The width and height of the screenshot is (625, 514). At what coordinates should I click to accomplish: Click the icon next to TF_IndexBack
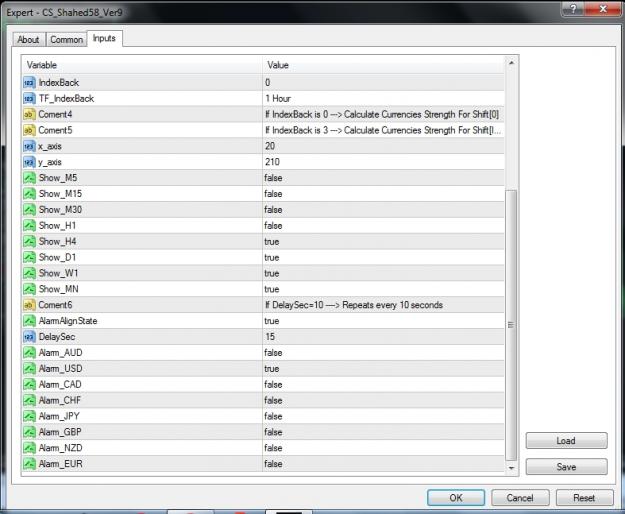point(29,98)
